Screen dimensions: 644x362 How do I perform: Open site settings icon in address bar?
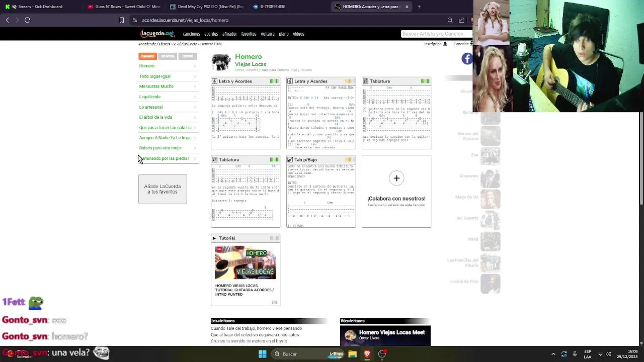134,20
